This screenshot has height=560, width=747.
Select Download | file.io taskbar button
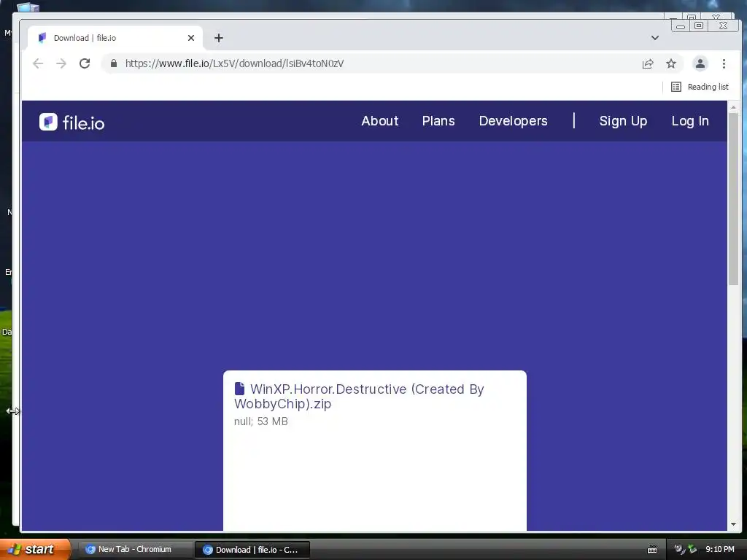click(x=252, y=550)
